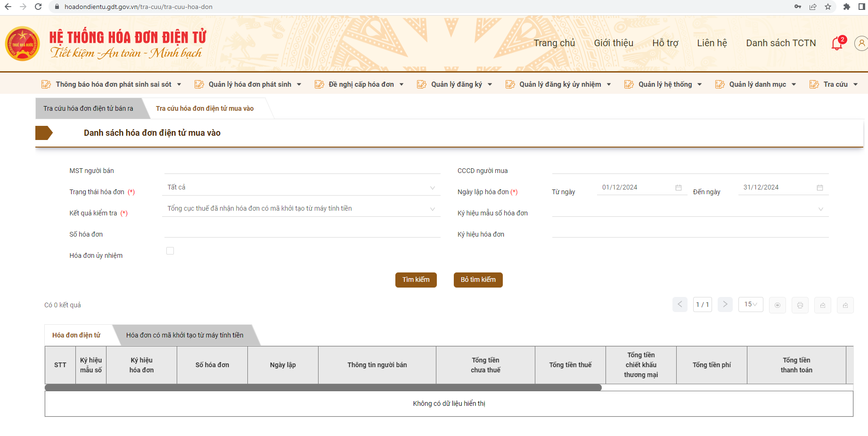868x436 pixels.
Task: Go to next results page arrow
Action: coord(725,304)
